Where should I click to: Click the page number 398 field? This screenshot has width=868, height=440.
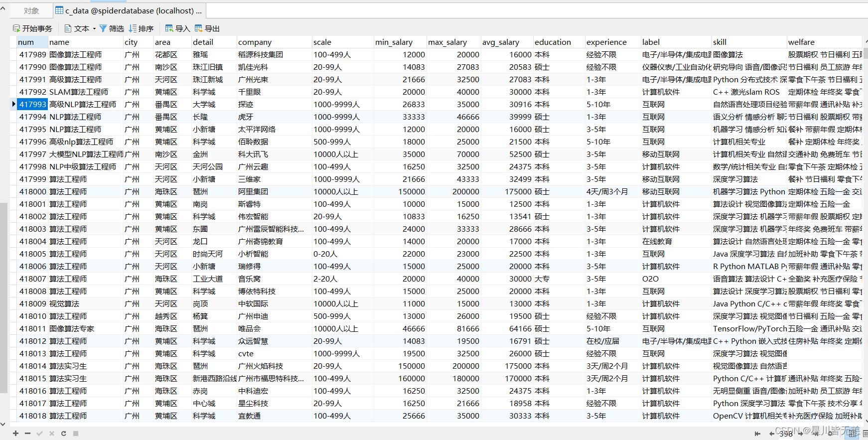[786, 434]
